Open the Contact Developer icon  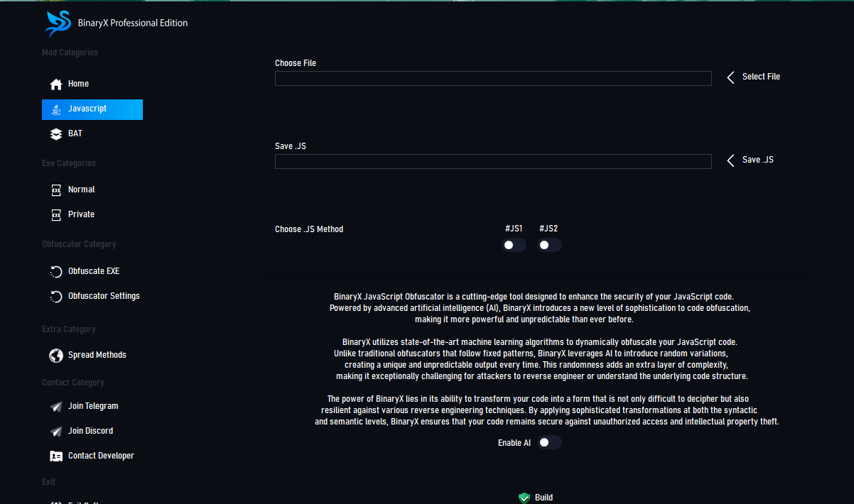pos(56,455)
